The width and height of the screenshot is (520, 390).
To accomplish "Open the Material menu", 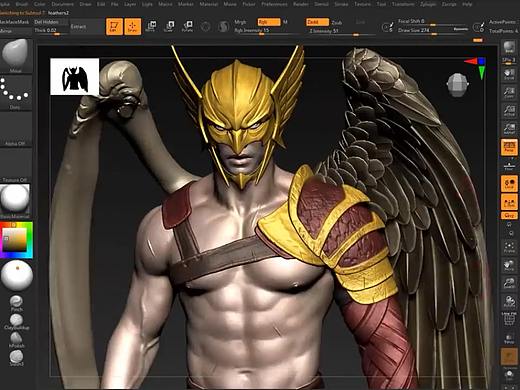I will (x=208, y=4).
